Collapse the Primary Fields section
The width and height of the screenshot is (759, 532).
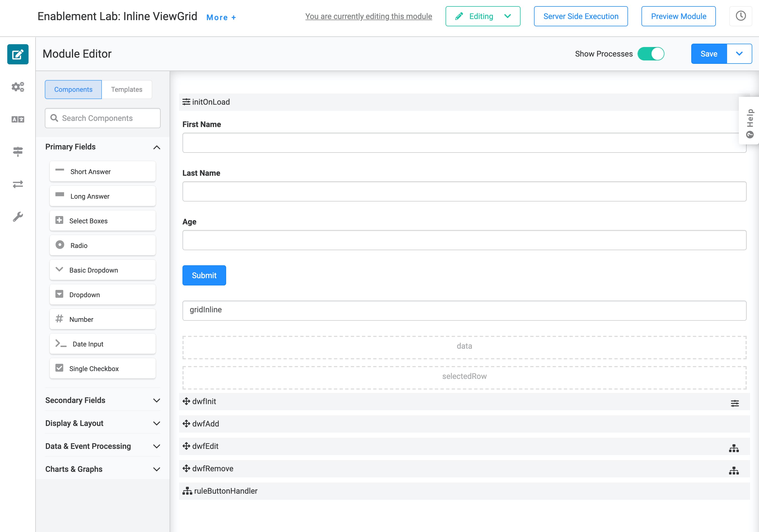[x=157, y=147]
